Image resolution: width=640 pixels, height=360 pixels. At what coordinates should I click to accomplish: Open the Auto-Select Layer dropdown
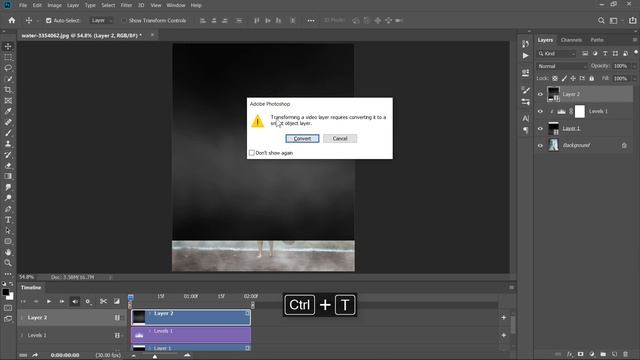tap(101, 20)
